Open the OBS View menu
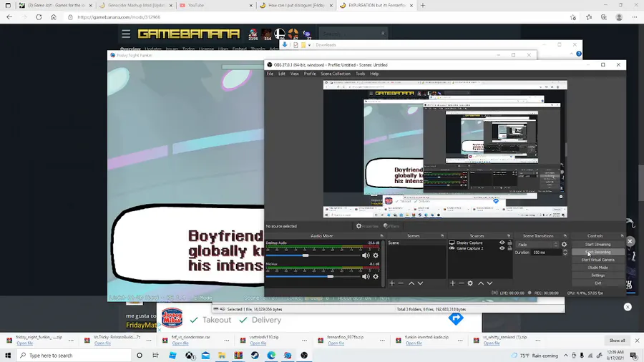This screenshot has width=644, height=362. pyautogui.click(x=295, y=74)
